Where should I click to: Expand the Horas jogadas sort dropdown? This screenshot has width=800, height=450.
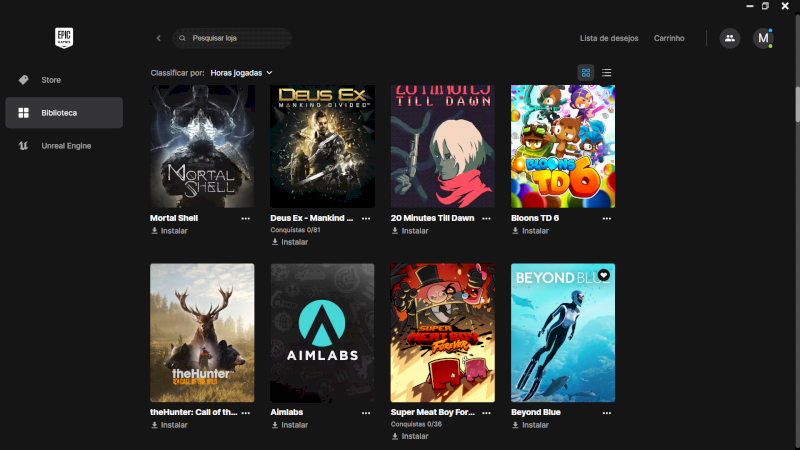[x=241, y=73]
